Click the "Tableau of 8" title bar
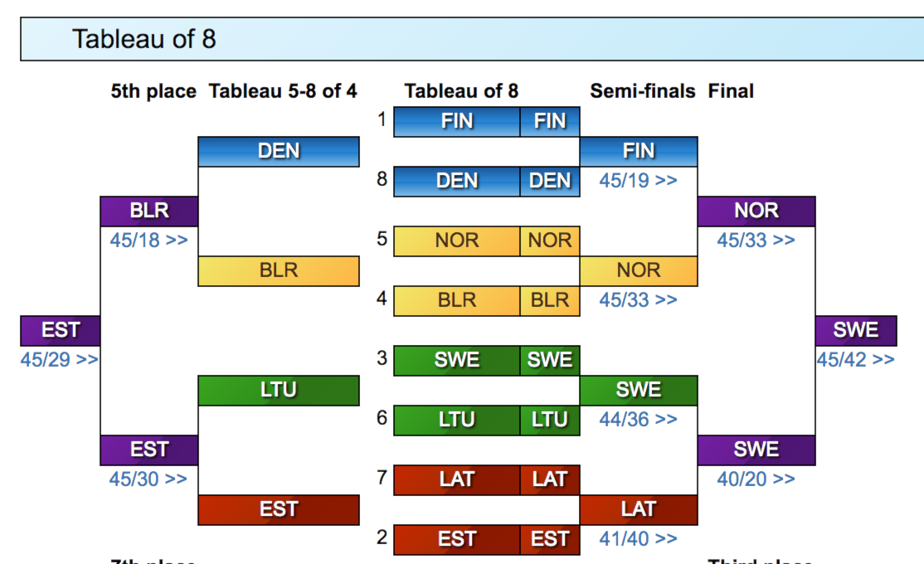This screenshot has height=564, width=924. pos(471,39)
